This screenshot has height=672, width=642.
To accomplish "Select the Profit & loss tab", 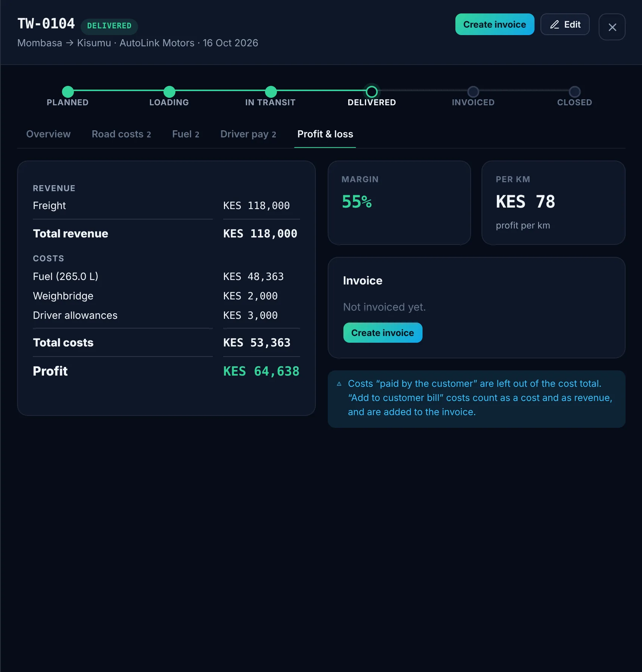I will 325,134.
